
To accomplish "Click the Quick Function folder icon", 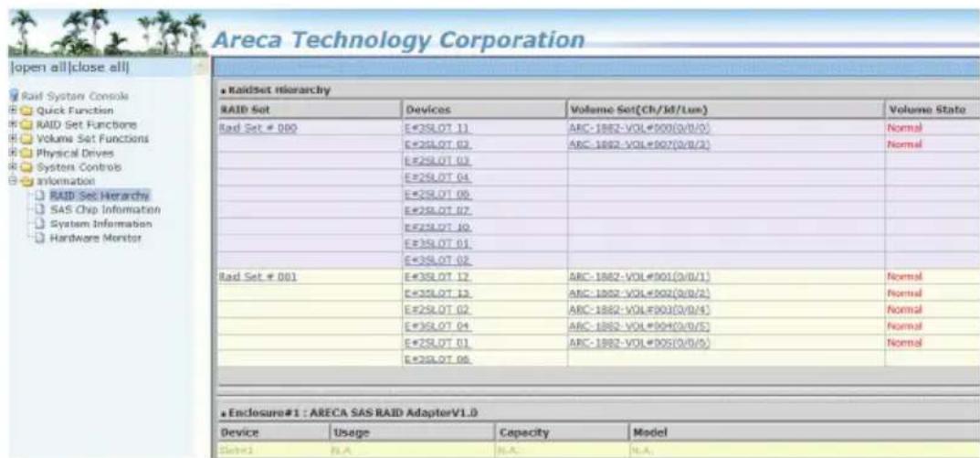I will pos(28,111).
